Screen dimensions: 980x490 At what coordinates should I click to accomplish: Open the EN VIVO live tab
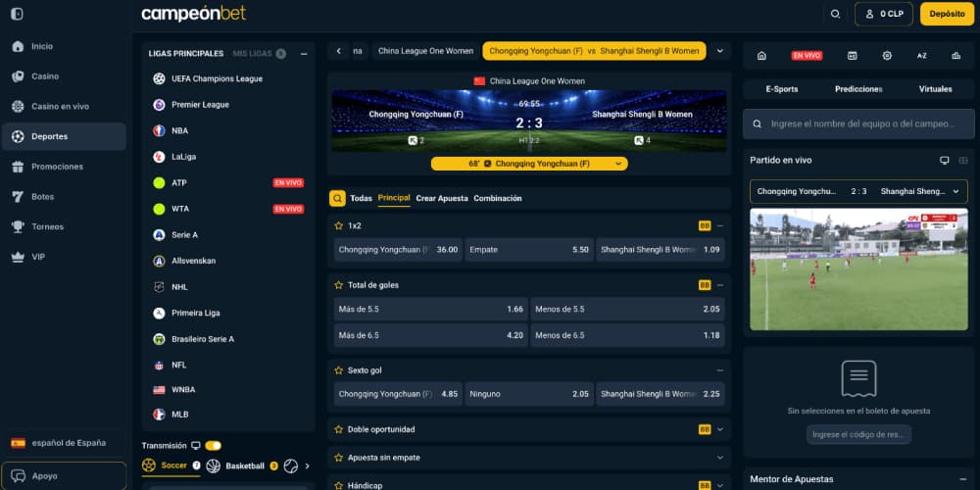807,56
